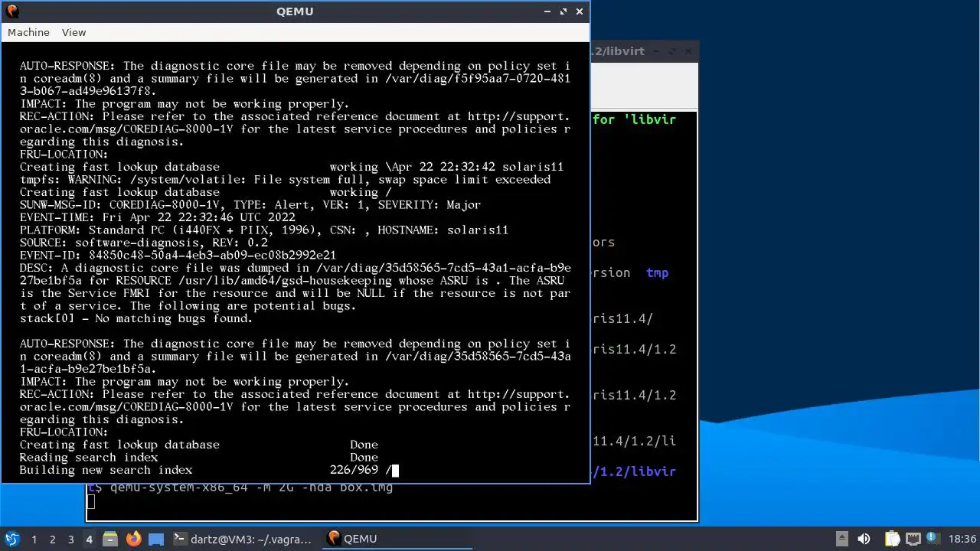Open the file manager from taskbar

(x=110, y=539)
